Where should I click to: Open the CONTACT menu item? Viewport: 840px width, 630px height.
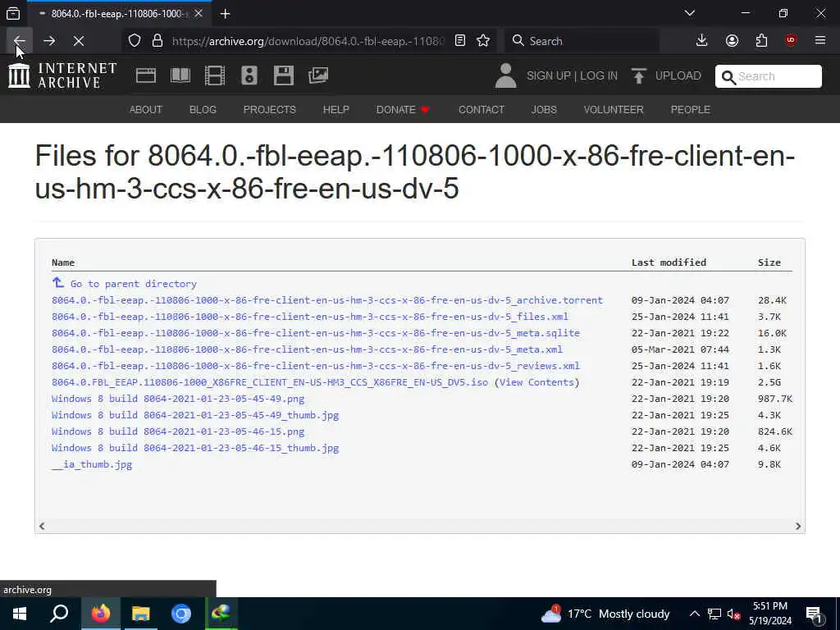point(481,109)
